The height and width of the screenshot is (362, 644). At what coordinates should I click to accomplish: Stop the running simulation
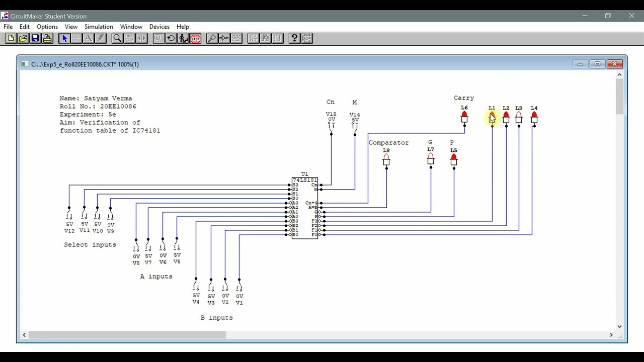195,38
